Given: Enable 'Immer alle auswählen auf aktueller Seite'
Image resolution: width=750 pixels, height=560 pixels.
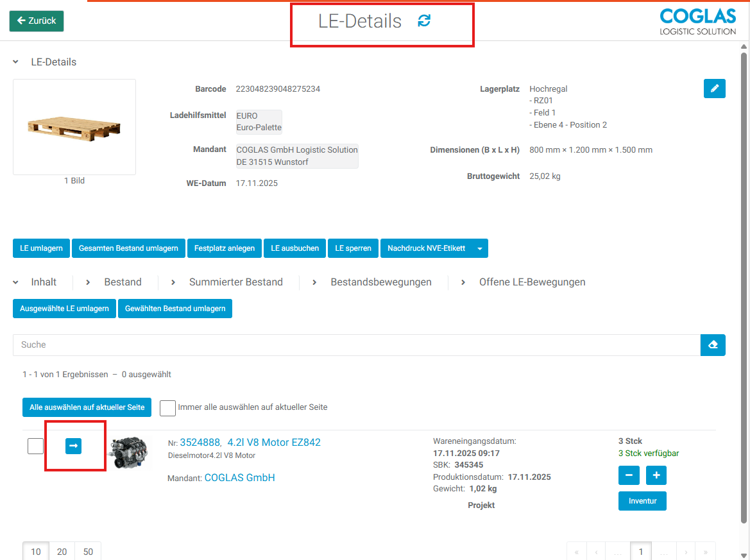Looking at the screenshot, I should [x=167, y=408].
